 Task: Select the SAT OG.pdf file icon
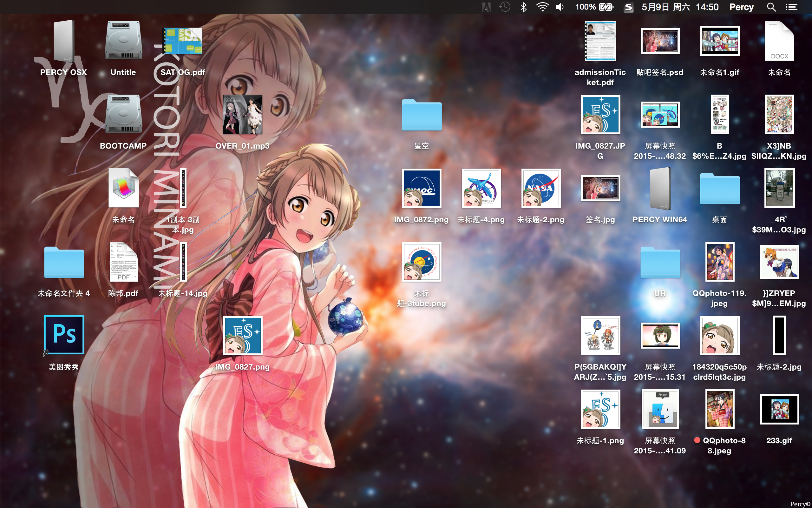(183, 41)
